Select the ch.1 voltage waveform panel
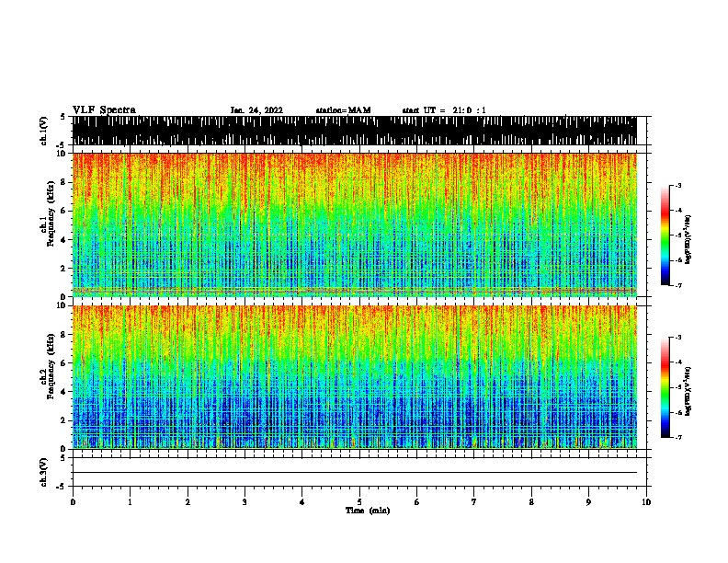 pos(355,131)
